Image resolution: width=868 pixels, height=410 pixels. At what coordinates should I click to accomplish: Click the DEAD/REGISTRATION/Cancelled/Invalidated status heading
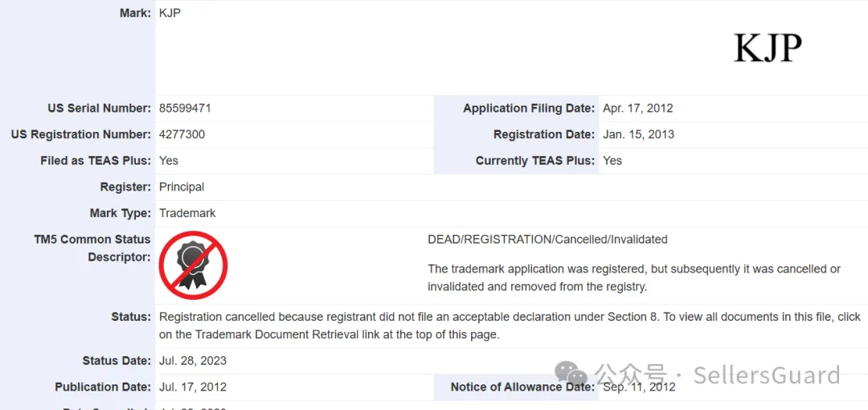[x=547, y=239]
